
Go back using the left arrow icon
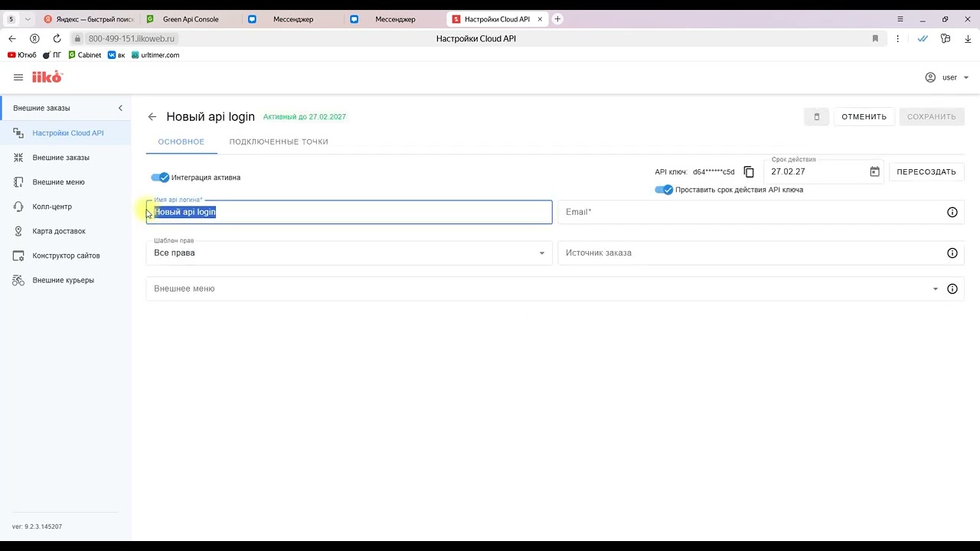click(152, 117)
